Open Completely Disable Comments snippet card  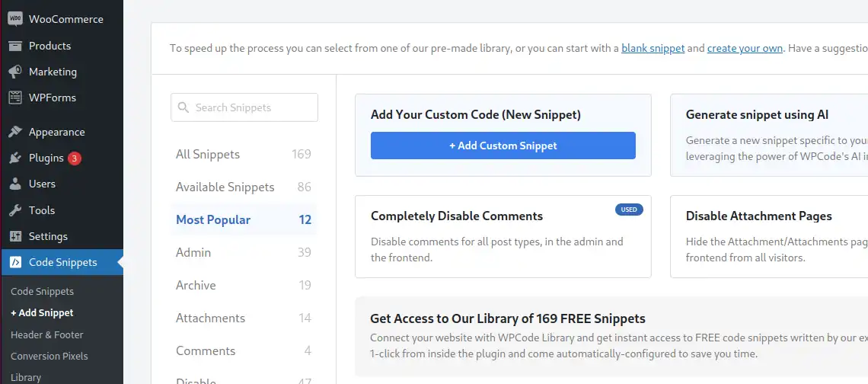tap(503, 236)
